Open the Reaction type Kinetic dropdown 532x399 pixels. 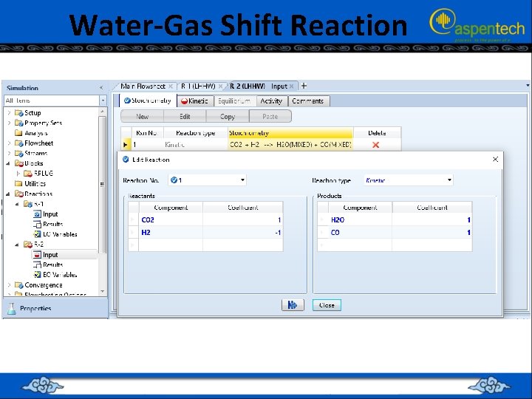click(449, 180)
